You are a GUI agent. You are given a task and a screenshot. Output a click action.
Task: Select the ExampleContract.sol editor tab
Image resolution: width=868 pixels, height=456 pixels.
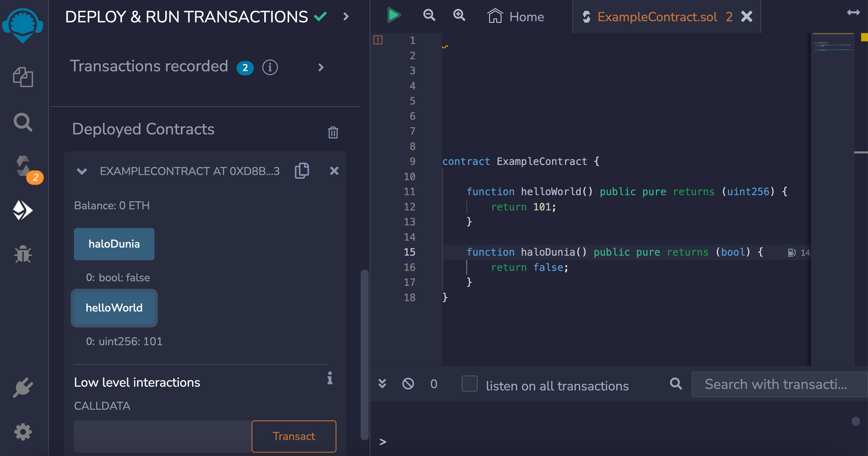point(657,17)
